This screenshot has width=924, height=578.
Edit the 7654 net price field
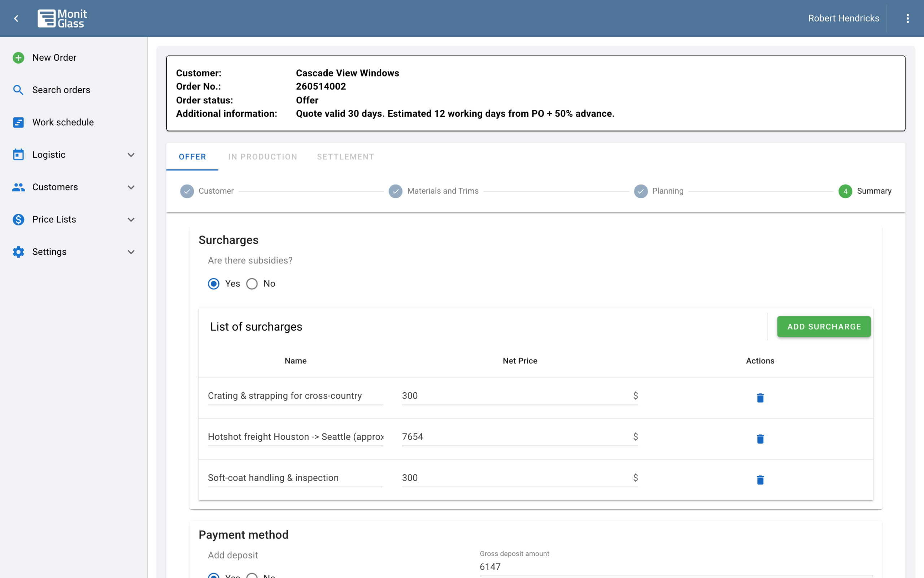pyautogui.click(x=520, y=437)
